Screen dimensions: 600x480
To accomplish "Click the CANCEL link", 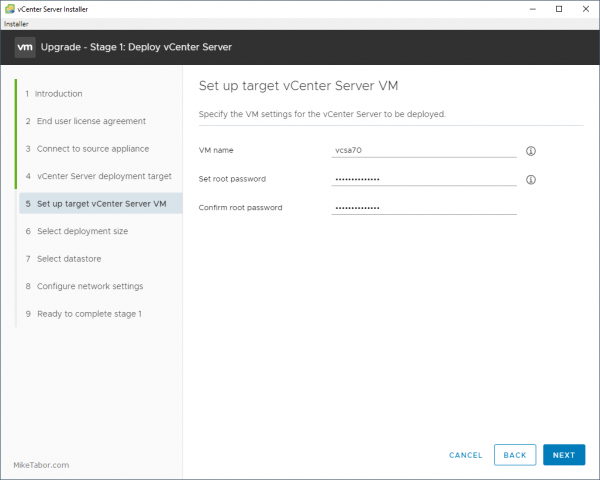I will [x=465, y=455].
